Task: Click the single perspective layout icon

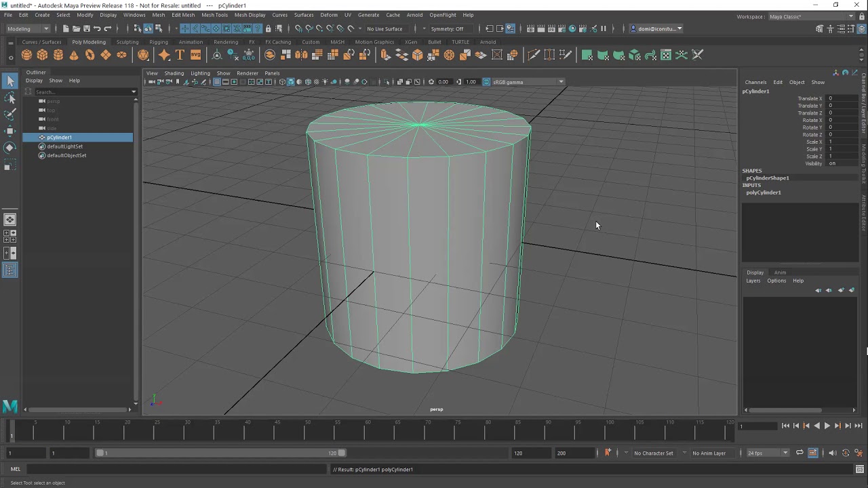Action: pyautogui.click(x=9, y=220)
